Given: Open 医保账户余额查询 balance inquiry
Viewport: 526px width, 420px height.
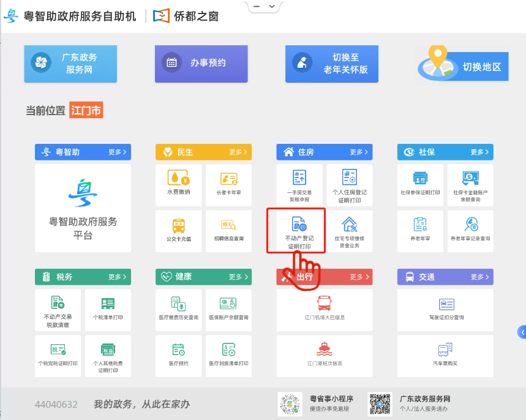Looking at the screenshot, I should [x=228, y=310].
